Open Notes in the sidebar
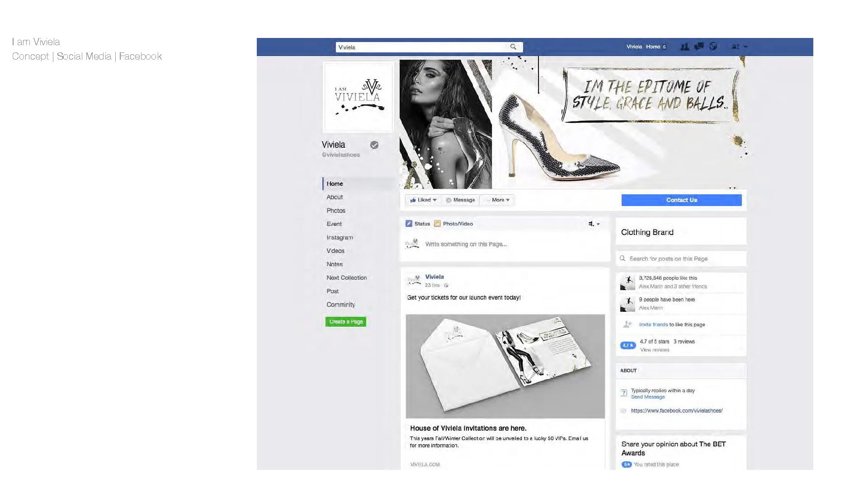This screenshot has height=488, width=868. coord(335,264)
